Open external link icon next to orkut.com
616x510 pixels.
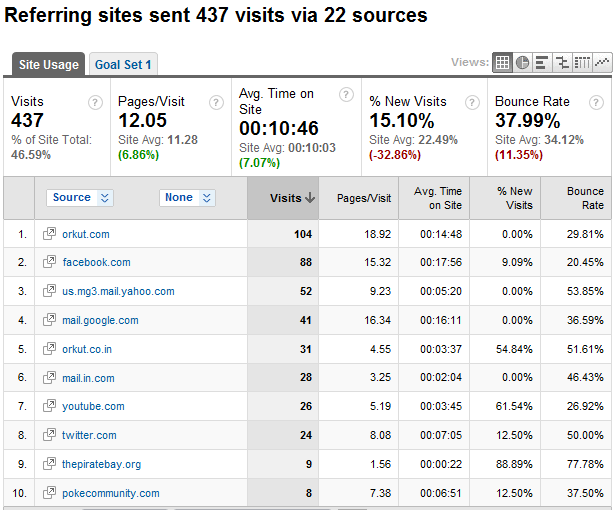click(x=49, y=234)
